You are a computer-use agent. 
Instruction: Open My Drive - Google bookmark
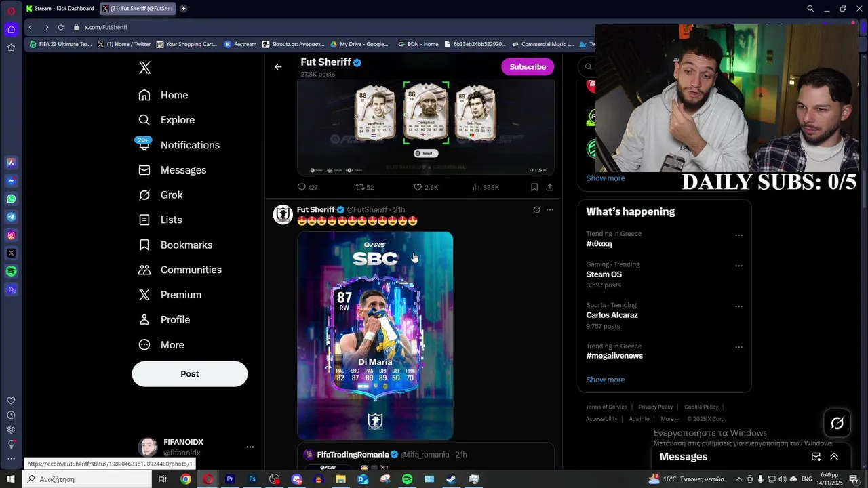359,44
